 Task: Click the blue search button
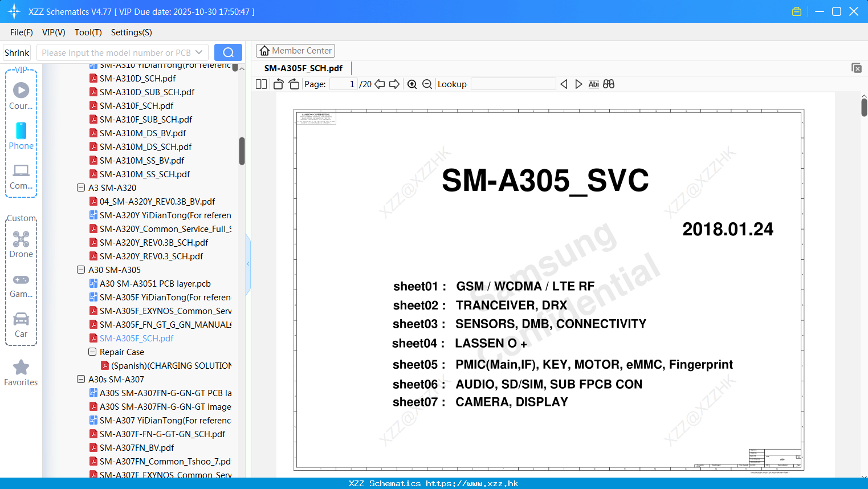(228, 52)
